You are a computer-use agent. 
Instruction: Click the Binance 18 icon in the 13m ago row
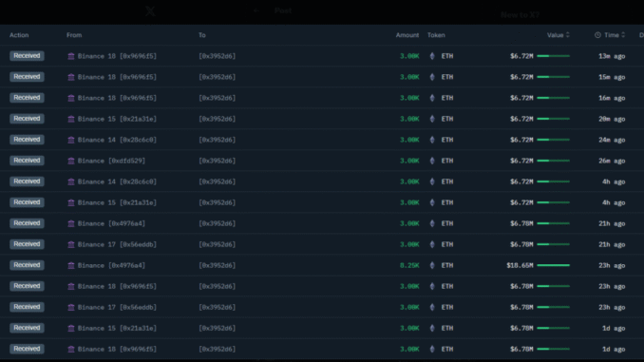click(71, 56)
